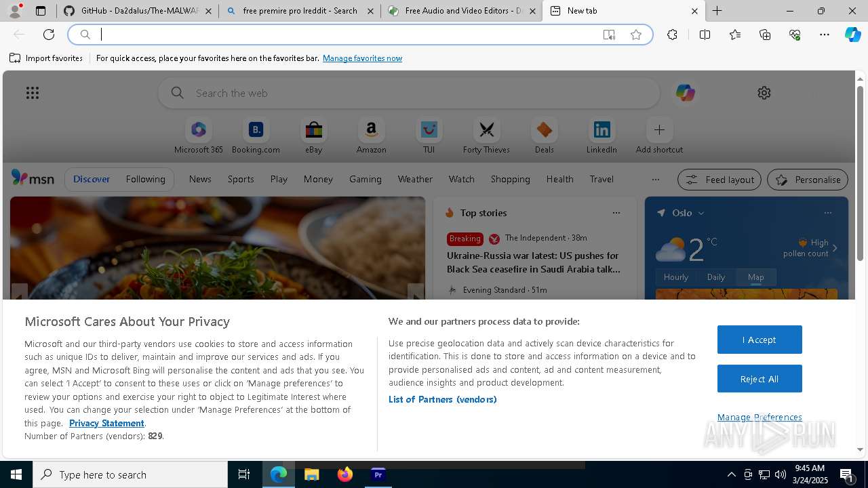868x488 pixels.
Task: Open the Edge profile icon
Action: [x=14, y=11]
